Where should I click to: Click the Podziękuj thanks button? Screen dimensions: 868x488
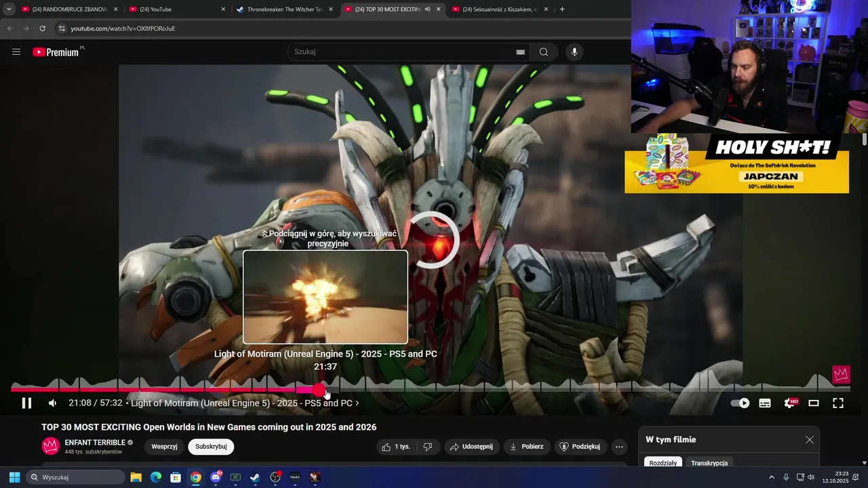pyautogui.click(x=580, y=447)
